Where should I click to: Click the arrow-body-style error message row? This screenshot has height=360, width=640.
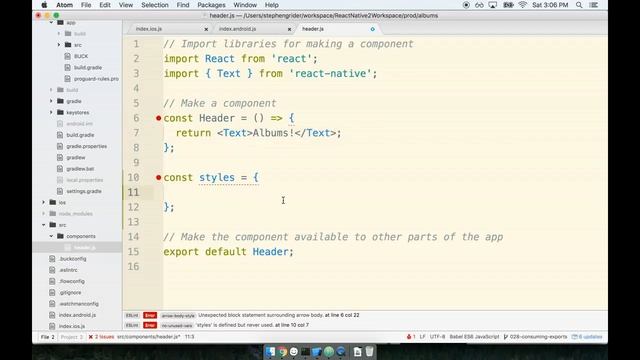(x=365, y=315)
